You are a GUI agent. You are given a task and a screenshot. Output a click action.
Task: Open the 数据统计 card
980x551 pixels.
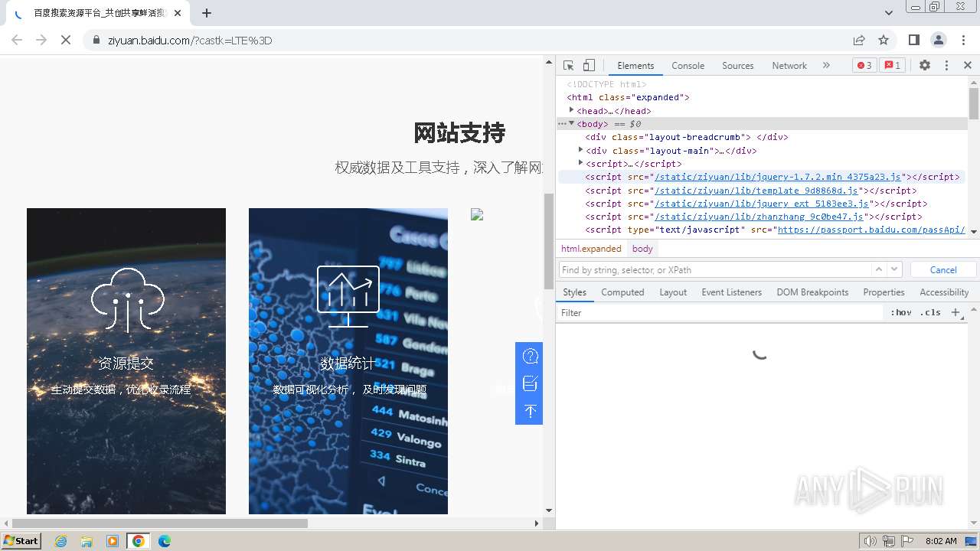click(348, 361)
